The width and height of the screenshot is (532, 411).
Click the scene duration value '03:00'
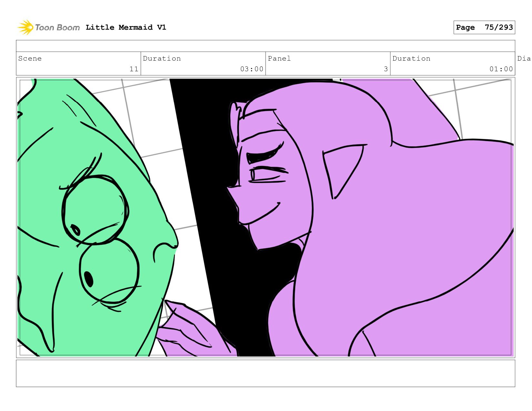251,69
